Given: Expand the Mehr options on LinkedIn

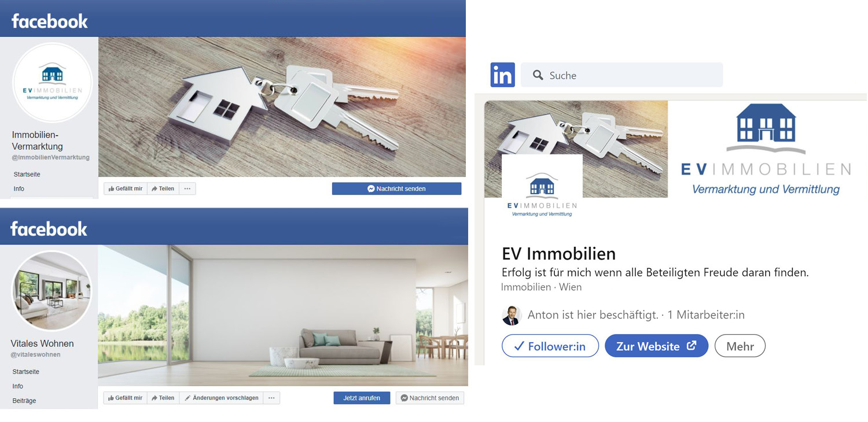Looking at the screenshot, I should click(x=740, y=346).
